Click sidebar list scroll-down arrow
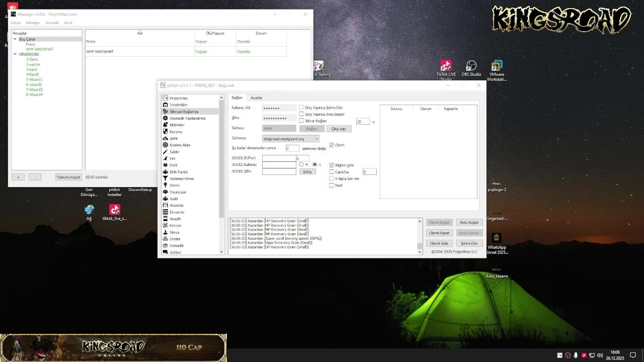The height and width of the screenshot is (362, 644). click(x=221, y=252)
